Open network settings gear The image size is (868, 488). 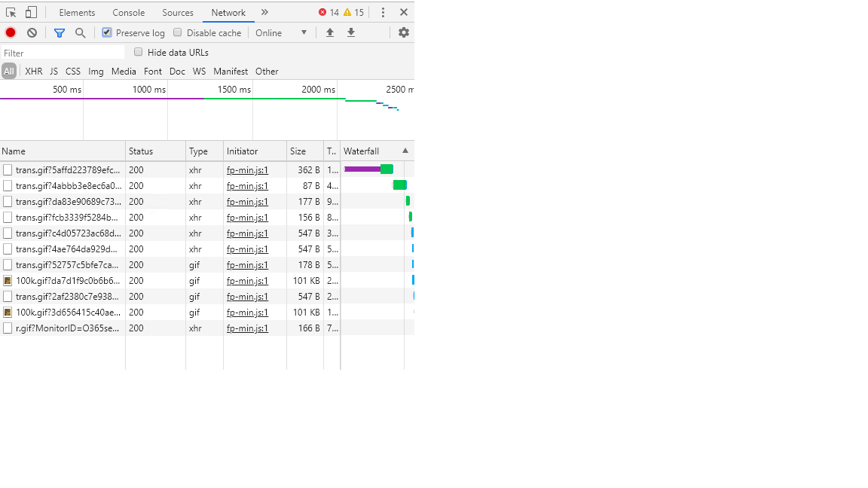(404, 32)
